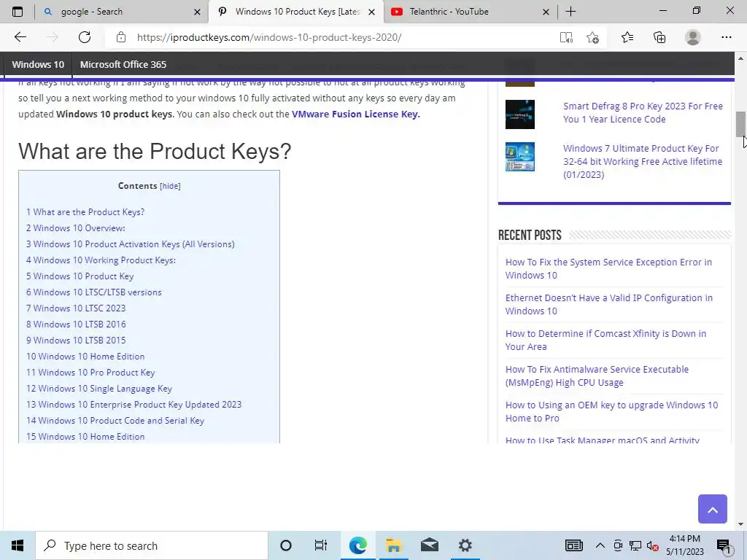
Task: Jump to 2 Windows 10 Overview section
Action: coord(76,228)
